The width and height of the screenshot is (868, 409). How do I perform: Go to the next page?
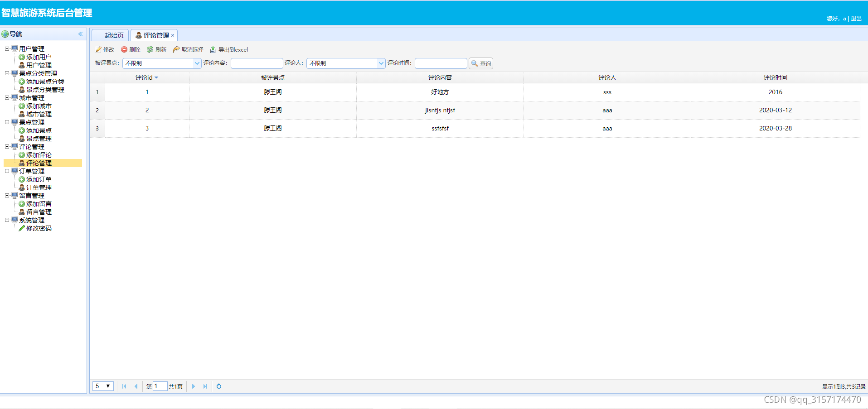(194, 386)
